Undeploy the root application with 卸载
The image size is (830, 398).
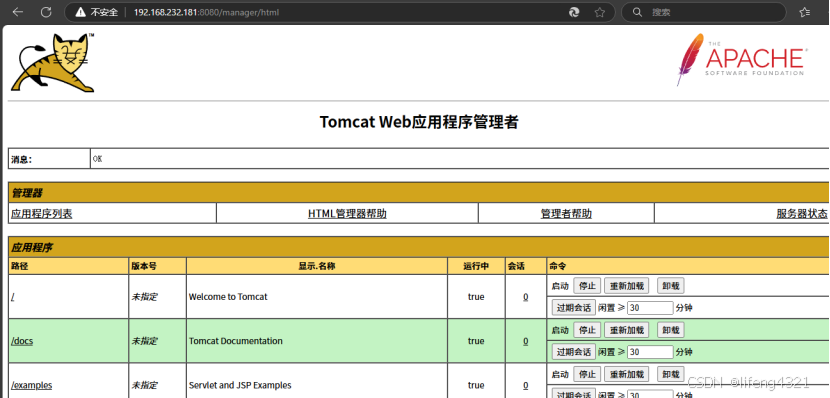tap(671, 286)
